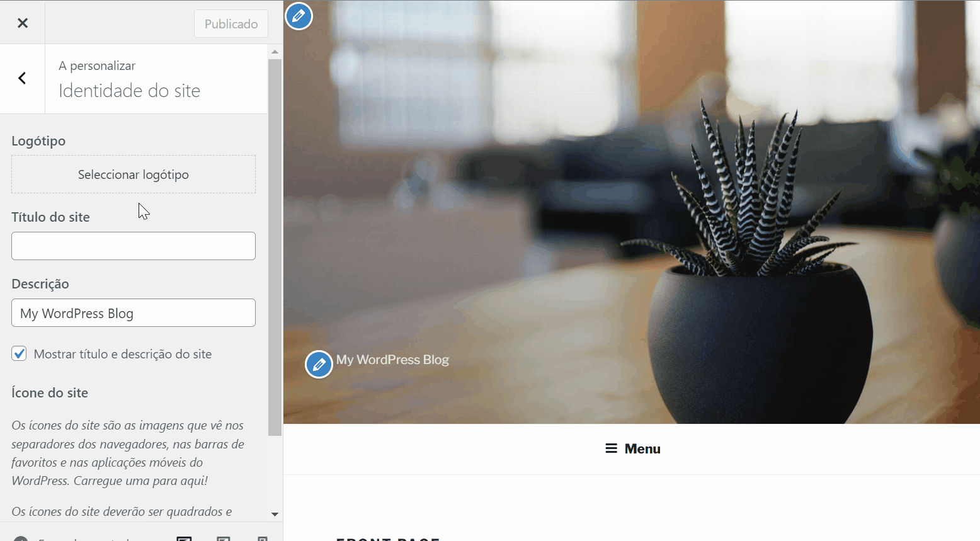Click the sidebar scrollbar down arrow

275,514
